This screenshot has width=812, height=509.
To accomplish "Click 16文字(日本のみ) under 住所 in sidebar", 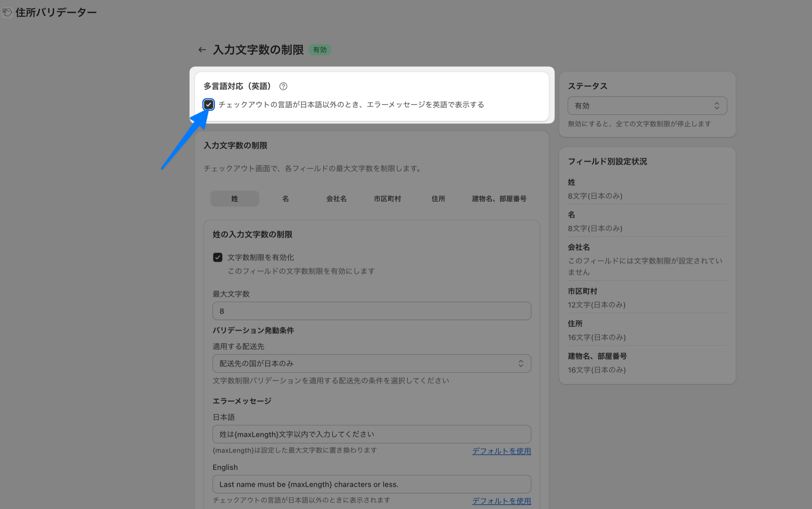I will (596, 337).
